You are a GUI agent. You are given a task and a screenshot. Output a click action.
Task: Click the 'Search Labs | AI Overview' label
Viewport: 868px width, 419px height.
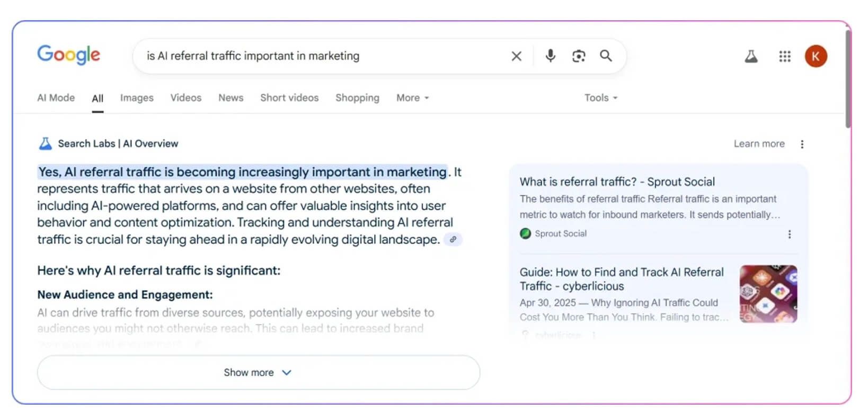(118, 144)
